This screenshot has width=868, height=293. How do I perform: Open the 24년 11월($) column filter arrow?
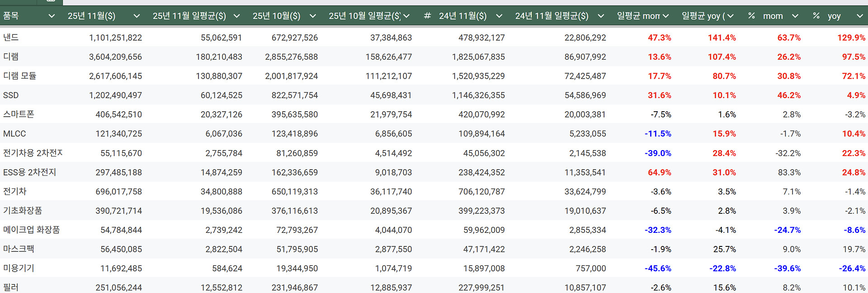pos(499,16)
